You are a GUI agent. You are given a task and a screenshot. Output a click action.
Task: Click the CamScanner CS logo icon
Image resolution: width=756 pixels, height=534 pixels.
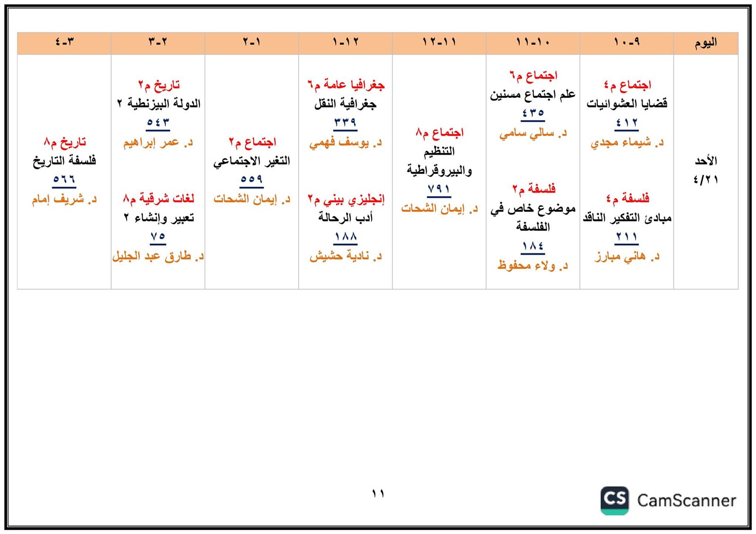point(614,500)
